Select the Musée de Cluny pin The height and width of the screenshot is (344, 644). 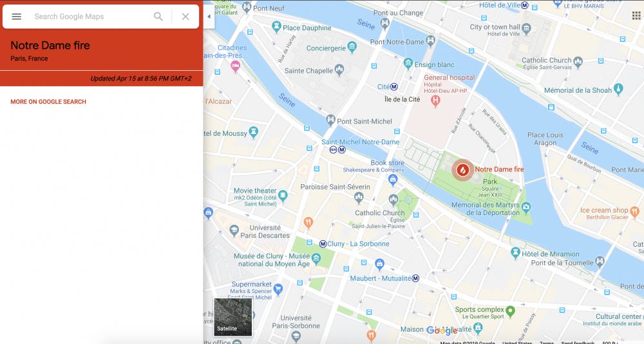click(316, 258)
